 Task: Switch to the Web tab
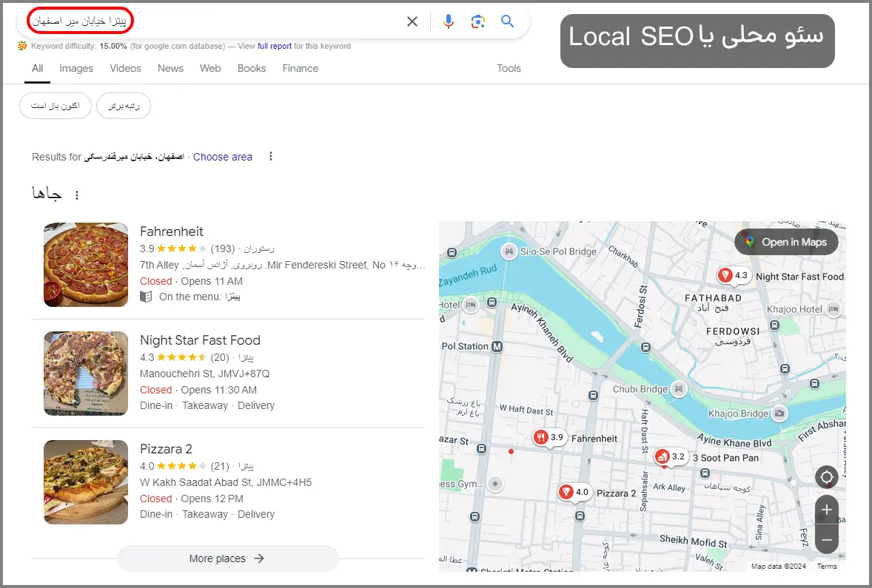pos(210,68)
